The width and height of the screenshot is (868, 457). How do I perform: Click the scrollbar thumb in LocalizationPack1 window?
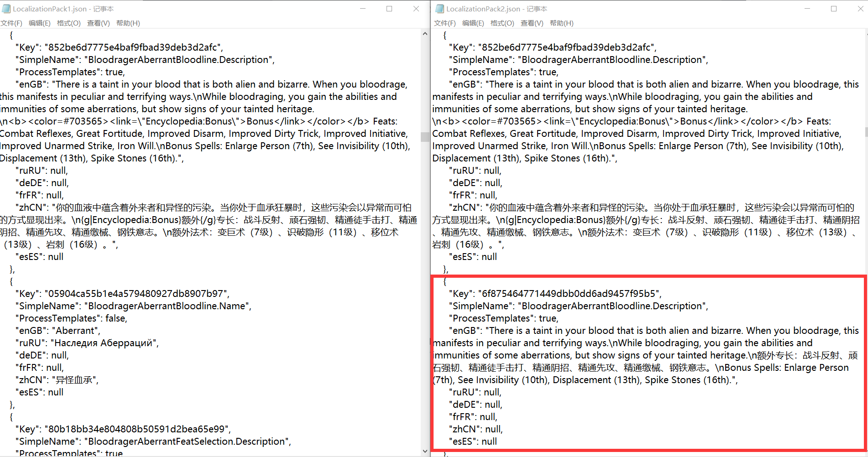[425, 137]
